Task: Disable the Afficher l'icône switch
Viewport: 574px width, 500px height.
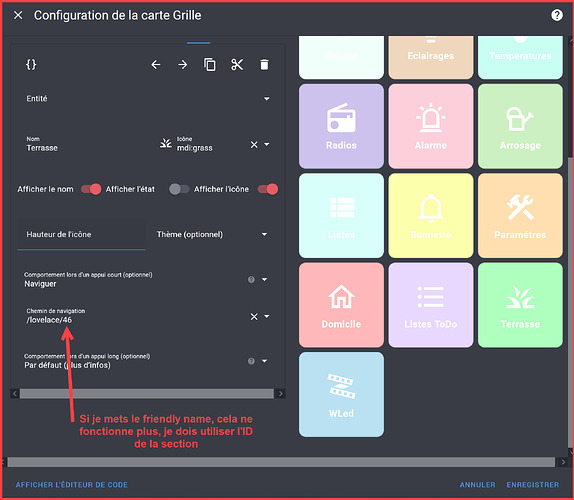Action: (268, 189)
